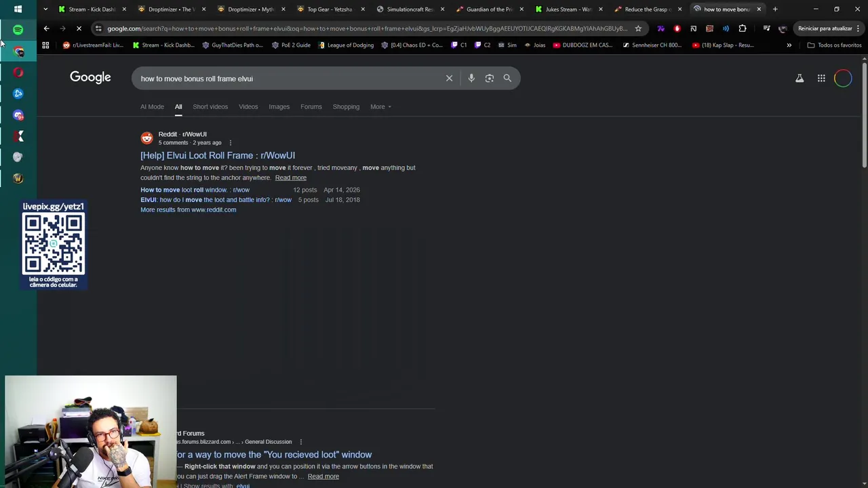Open a new browser tab
Screen dimensions: 868x488
click(775, 9)
